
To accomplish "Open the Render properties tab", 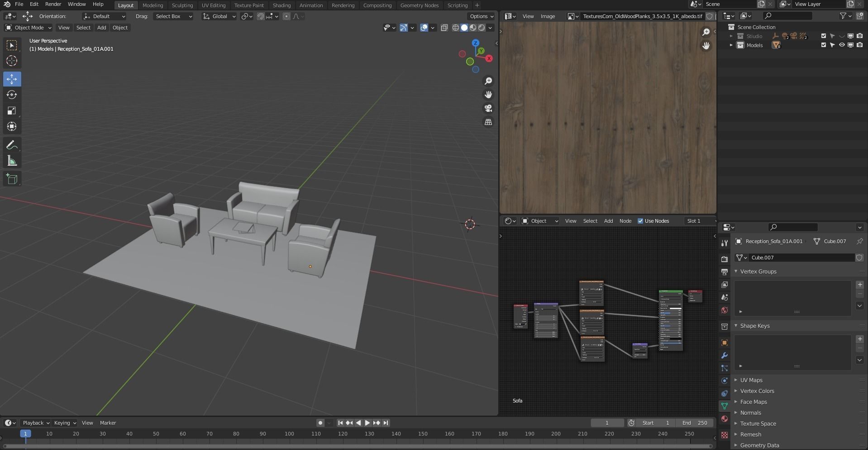I will (x=725, y=259).
